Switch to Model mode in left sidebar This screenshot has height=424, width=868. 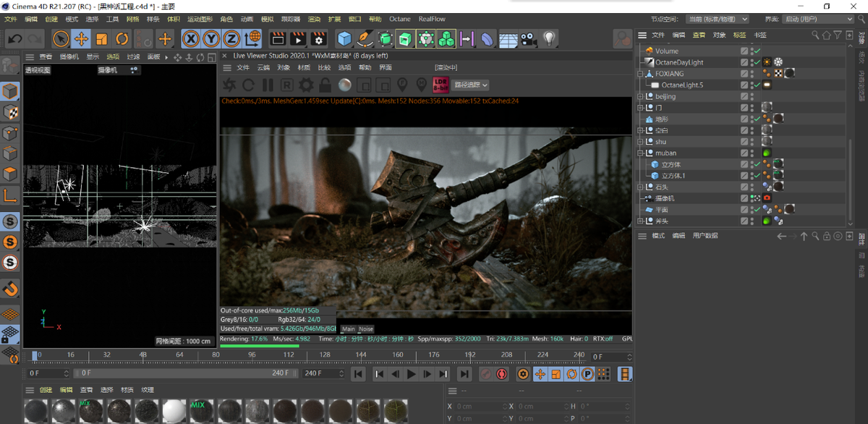point(10,91)
